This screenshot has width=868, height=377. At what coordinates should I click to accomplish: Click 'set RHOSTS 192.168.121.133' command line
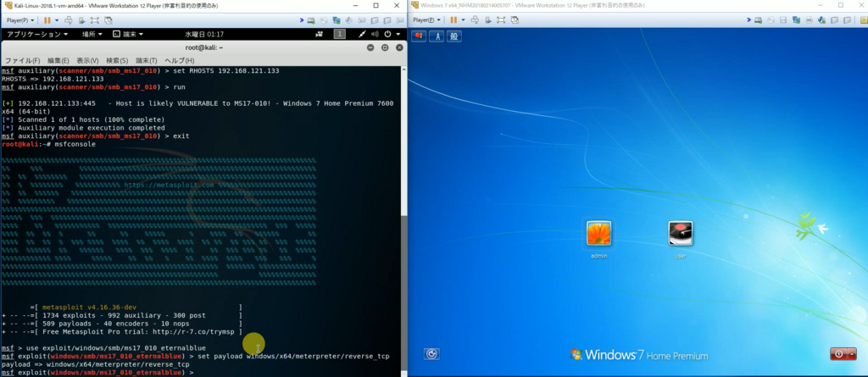pyautogui.click(x=141, y=71)
